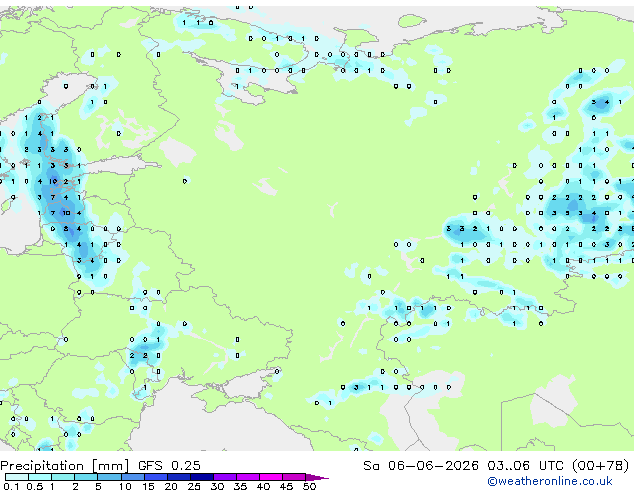Click the '30' legend scale label

click(x=217, y=486)
